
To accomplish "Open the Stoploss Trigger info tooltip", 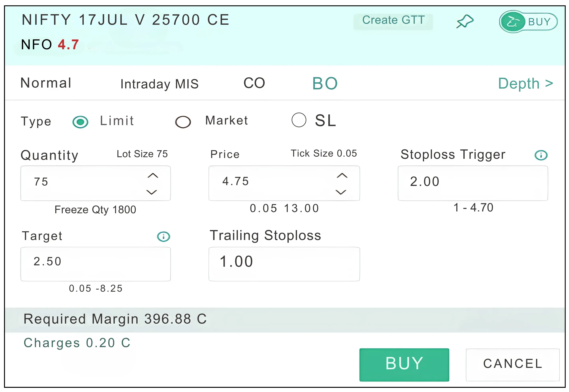I will (541, 155).
